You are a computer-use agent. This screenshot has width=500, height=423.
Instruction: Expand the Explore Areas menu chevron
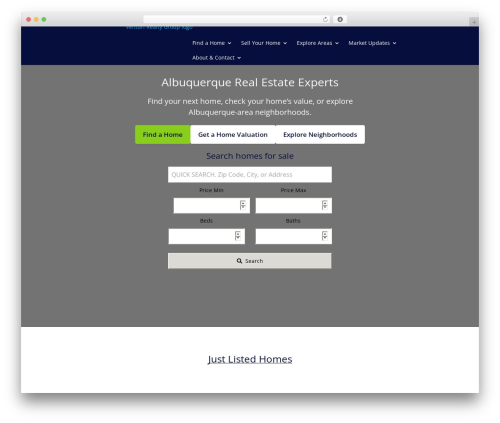tap(337, 43)
